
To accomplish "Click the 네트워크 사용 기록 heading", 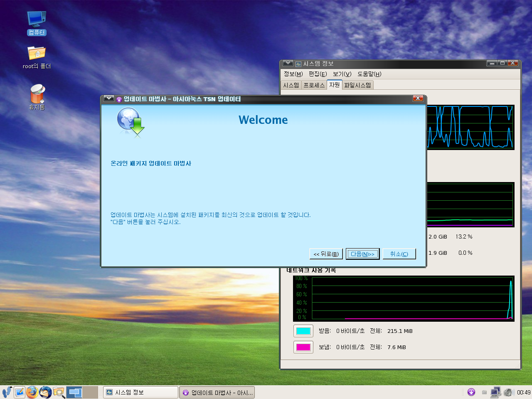I will 311,271.
